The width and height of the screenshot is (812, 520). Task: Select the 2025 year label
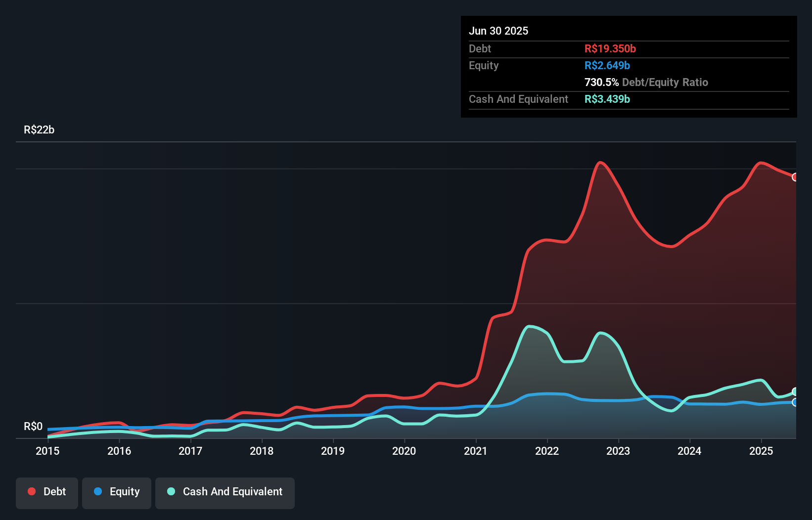tap(762, 451)
